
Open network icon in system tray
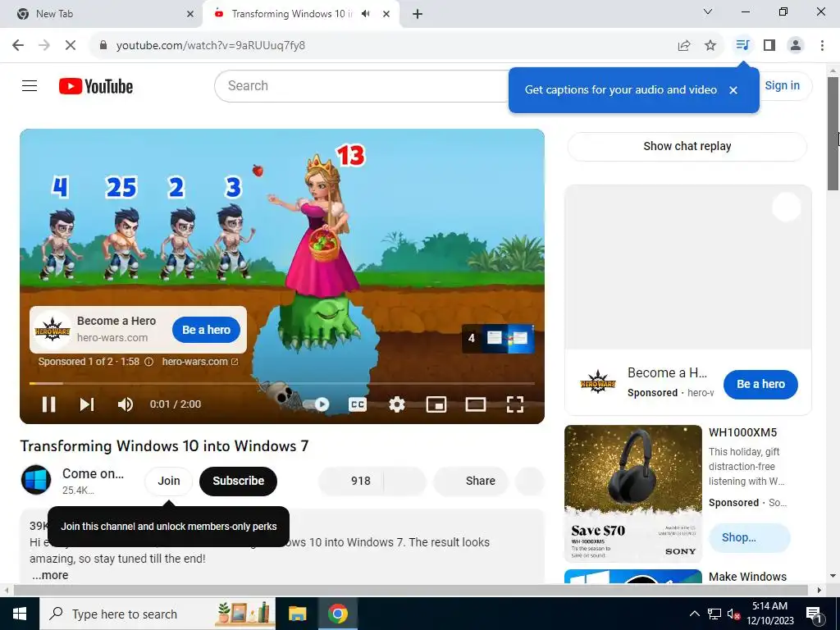point(714,614)
